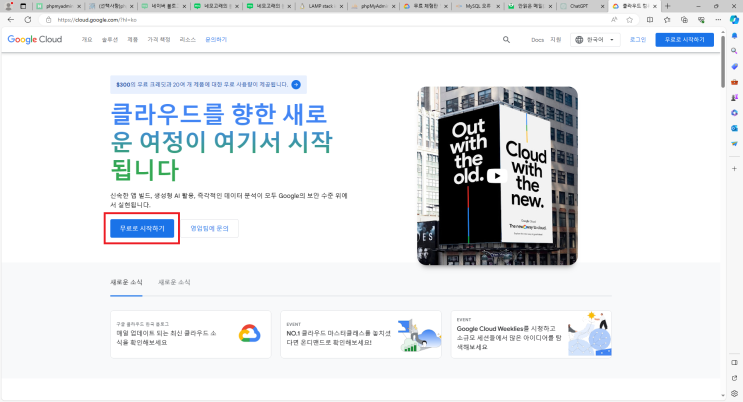The height and width of the screenshot is (402, 743).
Task: Open browser essentials heart-monitor icon
Action: 701,20
